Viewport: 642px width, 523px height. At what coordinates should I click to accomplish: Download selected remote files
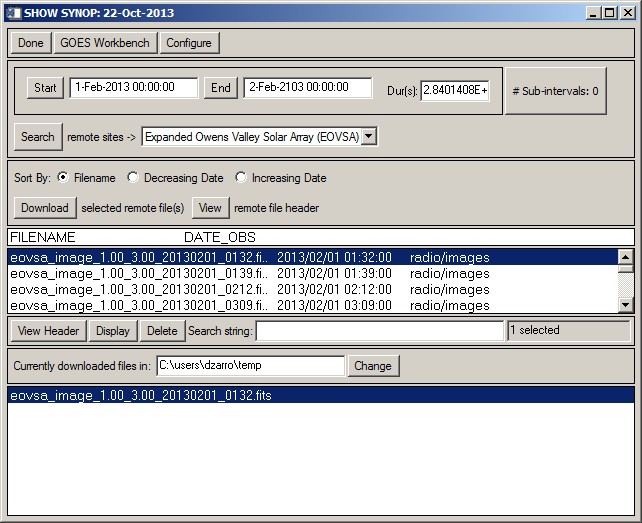tap(45, 208)
